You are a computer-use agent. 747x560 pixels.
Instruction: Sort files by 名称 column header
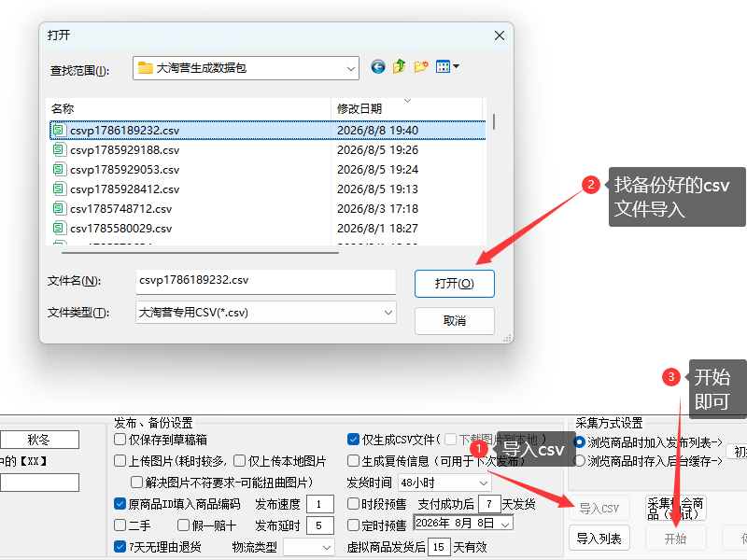189,108
